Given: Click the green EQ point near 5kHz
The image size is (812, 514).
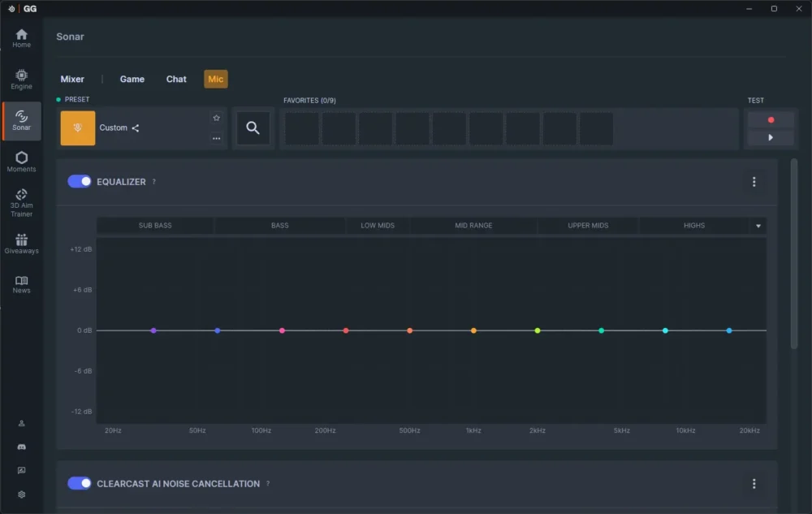Looking at the screenshot, I should click(x=601, y=330).
